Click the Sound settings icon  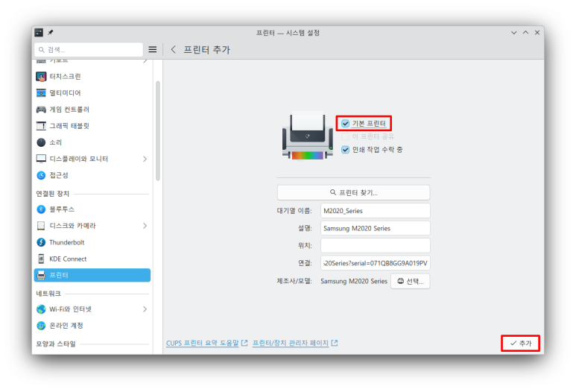41,142
